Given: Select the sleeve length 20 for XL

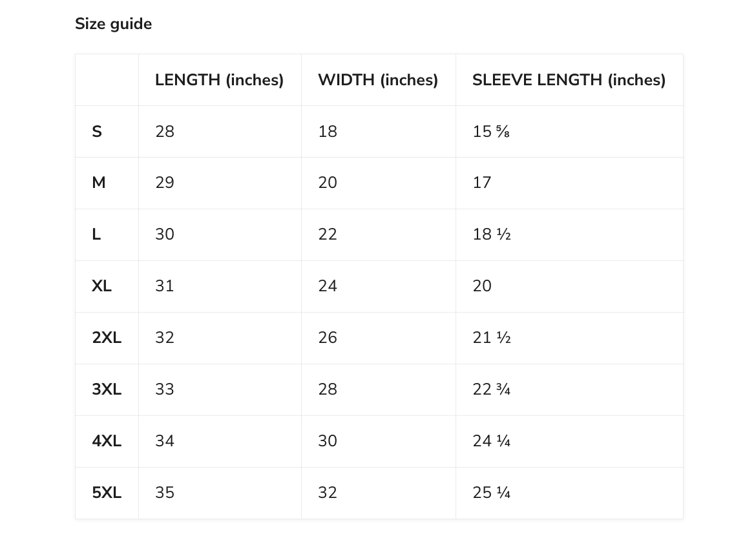Looking at the screenshot, I should click(482, 286).
